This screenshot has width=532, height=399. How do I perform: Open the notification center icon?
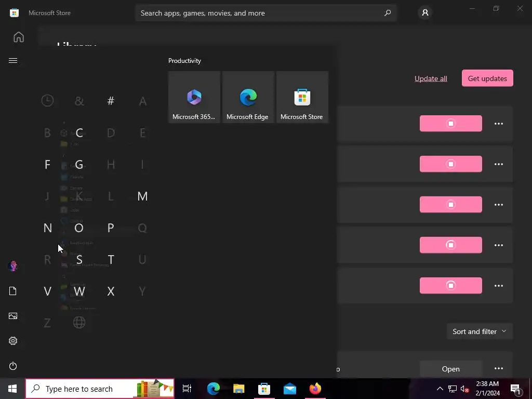click(x=516, y=389)
